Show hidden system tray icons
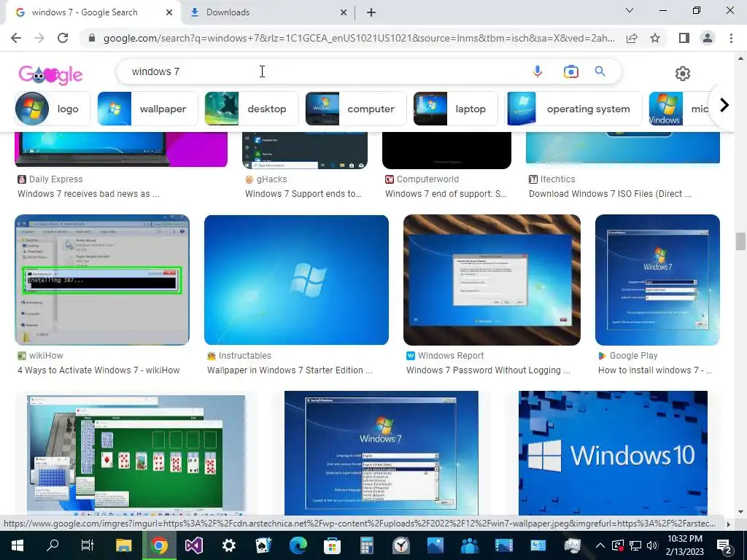Image resolution: width=747 pixels, height=560 pixels. (x=600, y=545)
